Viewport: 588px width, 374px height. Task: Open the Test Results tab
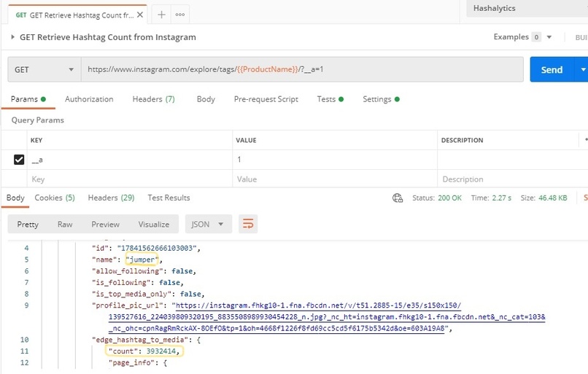pyautogui.click(x=169, y=198)
